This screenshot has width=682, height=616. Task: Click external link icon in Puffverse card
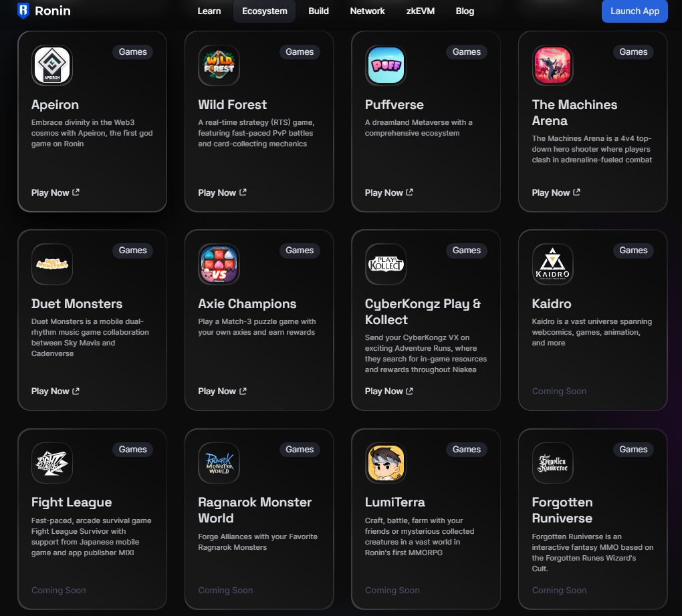click(409, 192)
